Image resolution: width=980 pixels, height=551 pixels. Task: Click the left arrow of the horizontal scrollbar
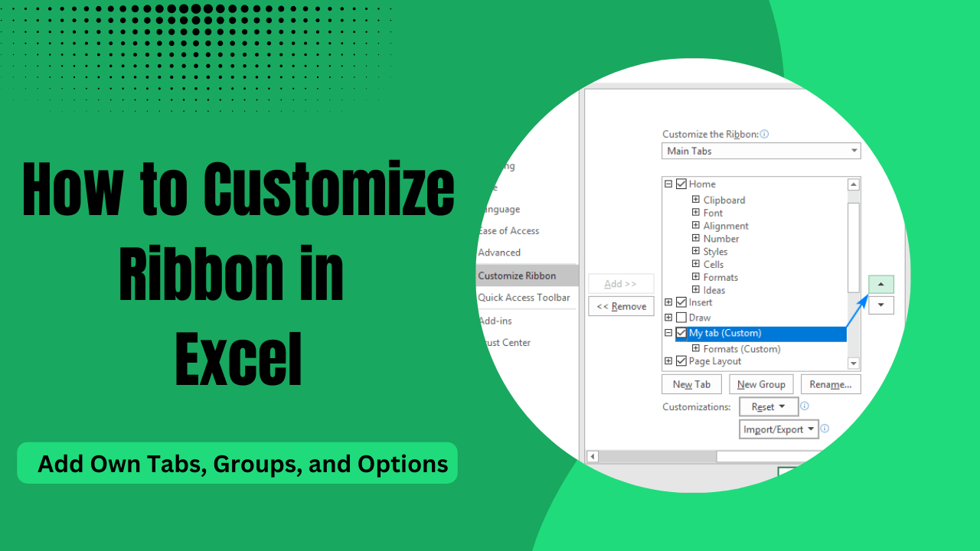[592, 456]
